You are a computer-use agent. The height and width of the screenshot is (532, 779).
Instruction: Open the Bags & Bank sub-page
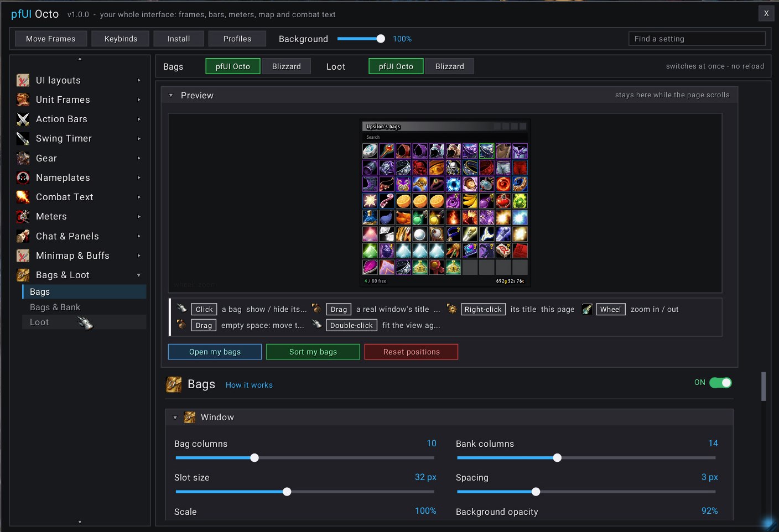84,307
